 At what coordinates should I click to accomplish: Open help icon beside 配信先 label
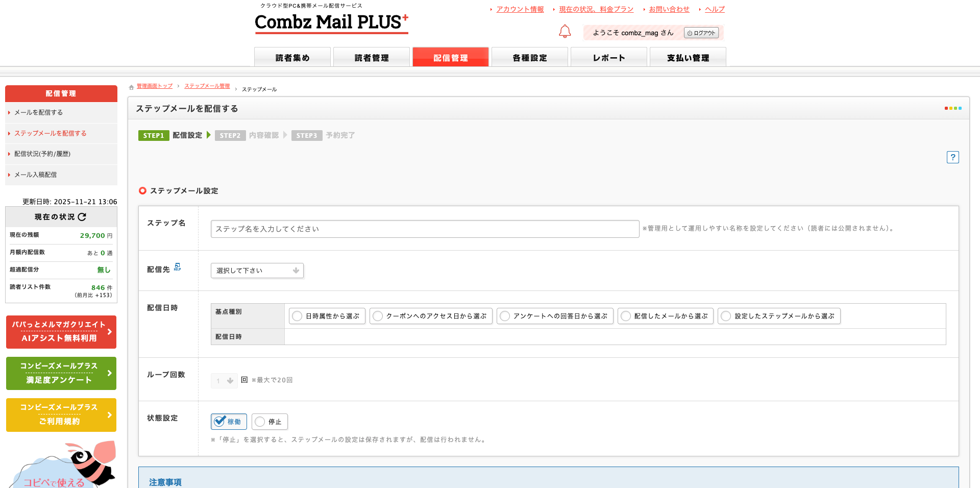(x=177, y=267)
